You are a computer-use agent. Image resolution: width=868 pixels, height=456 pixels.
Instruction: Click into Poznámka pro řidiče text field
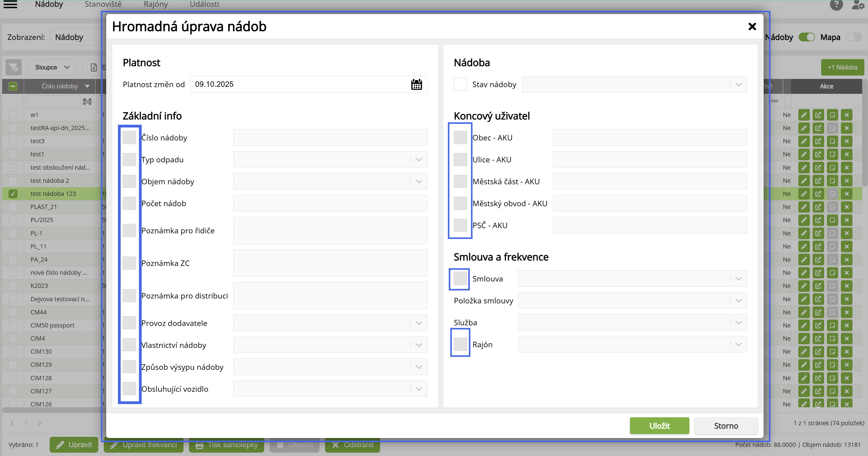[330, 230]
